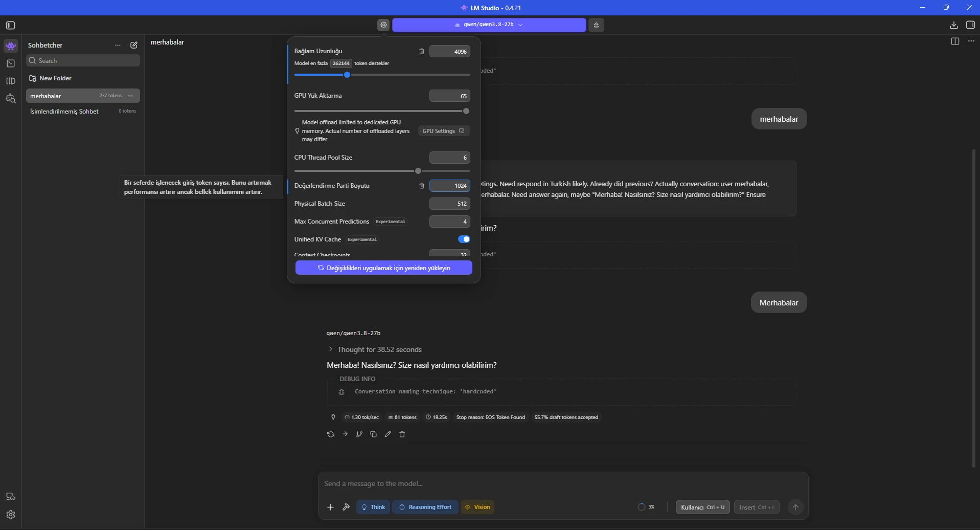Open the tools hammer icon in message box
The height and width of the screenshot is (530, 980).
346,507
